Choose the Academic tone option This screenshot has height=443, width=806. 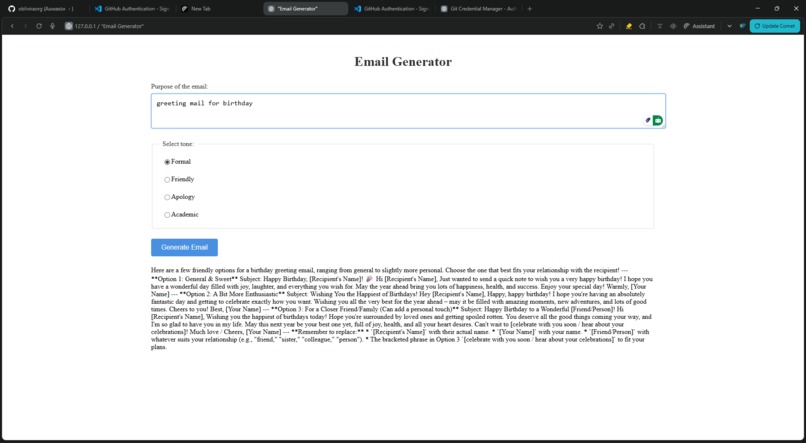pyautogui.click(x=167, y=215)
